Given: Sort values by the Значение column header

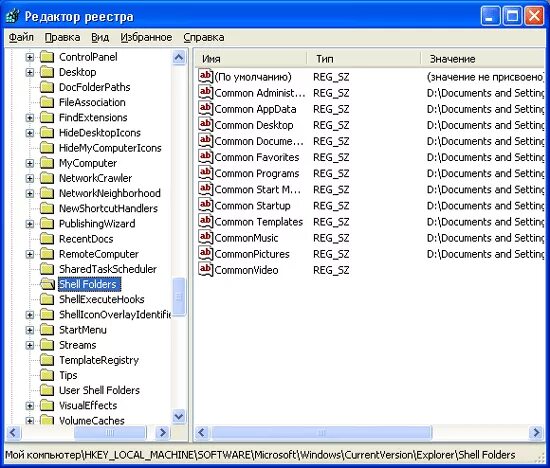Looking at the screenshot, I should [x=482, y=59].
